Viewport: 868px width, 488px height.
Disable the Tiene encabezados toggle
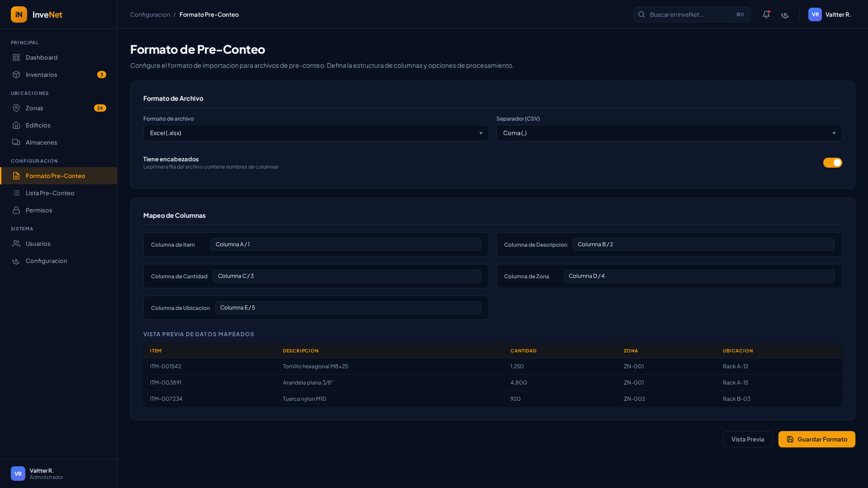(832, 163)
